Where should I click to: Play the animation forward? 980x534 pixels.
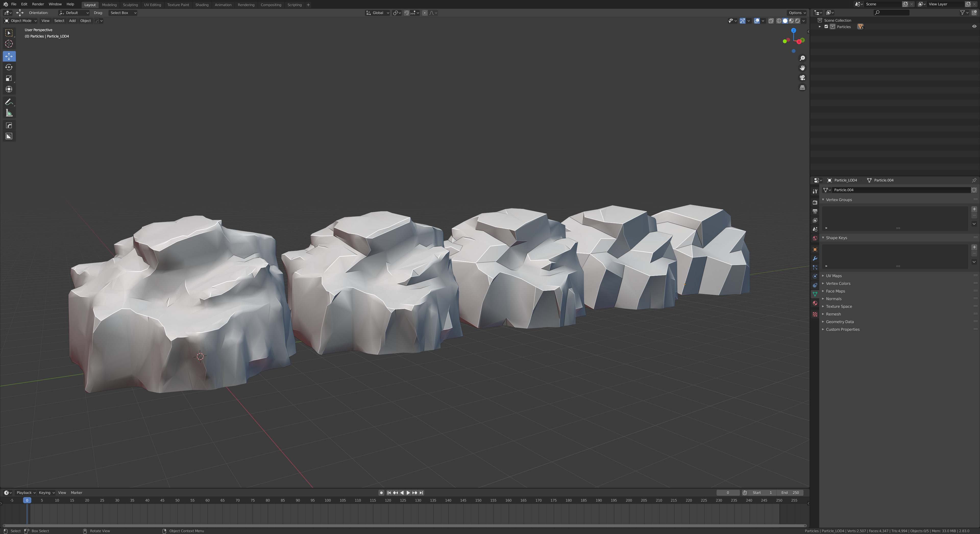click(x=408, y=493)
